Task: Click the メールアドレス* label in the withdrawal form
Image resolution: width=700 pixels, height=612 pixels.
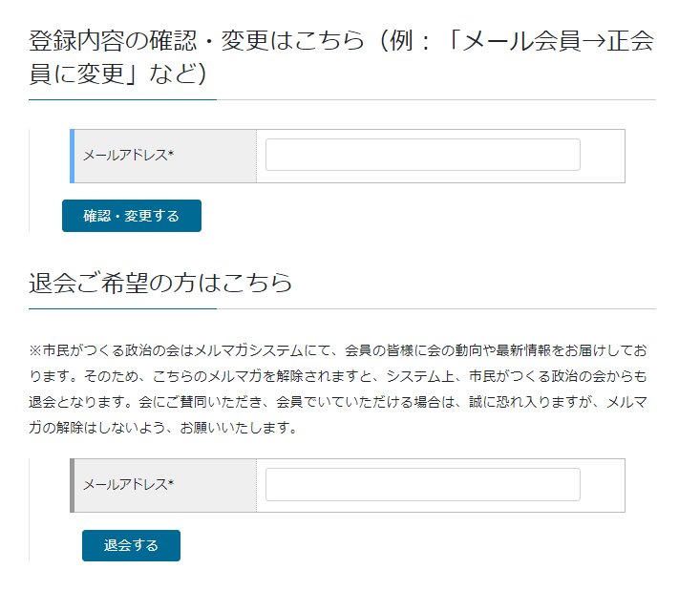Action: coord(128,485)
